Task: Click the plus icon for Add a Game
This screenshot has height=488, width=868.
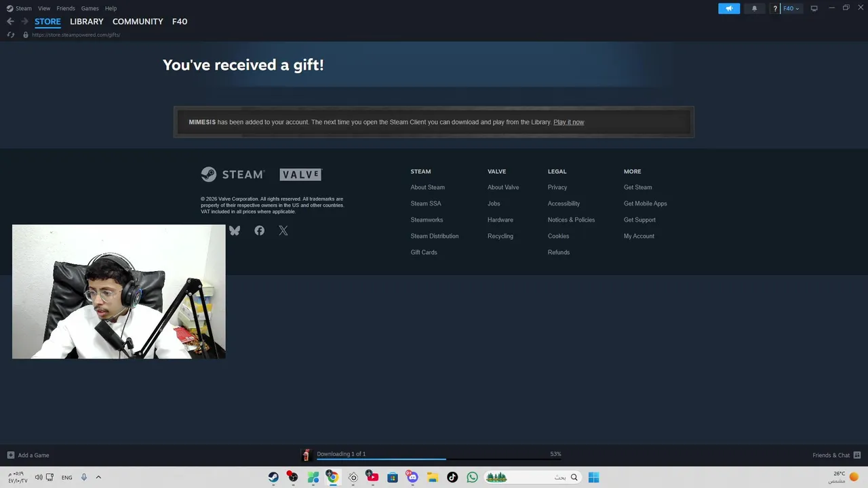Action: pos(10,455)
